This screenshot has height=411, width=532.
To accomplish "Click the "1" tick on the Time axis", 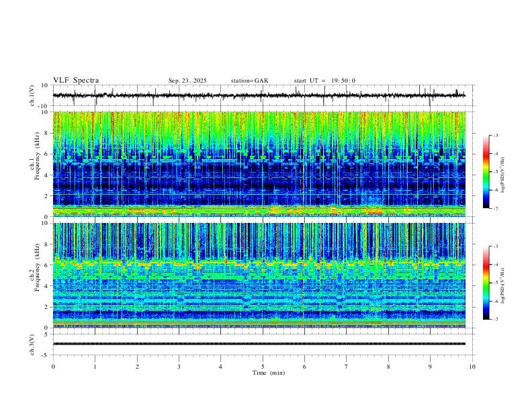I will coord(95,367).
